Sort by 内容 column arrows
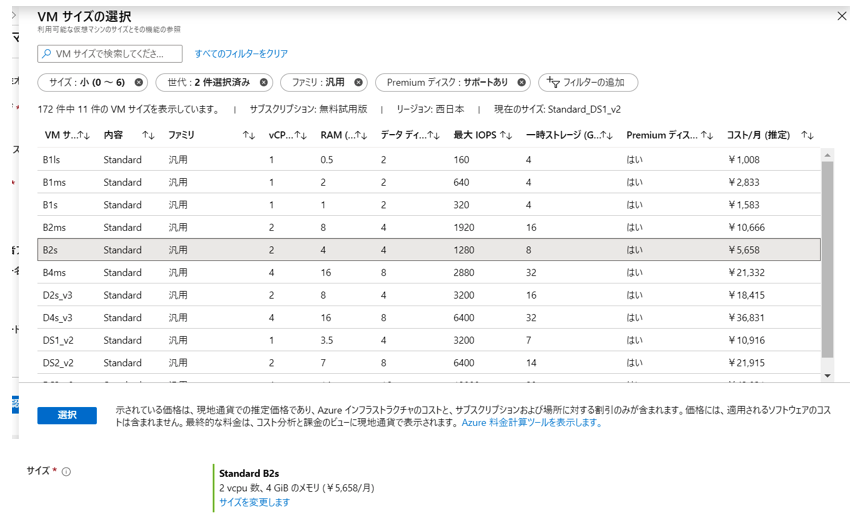This screenshot has width=855, height=518. pos(148,135)
